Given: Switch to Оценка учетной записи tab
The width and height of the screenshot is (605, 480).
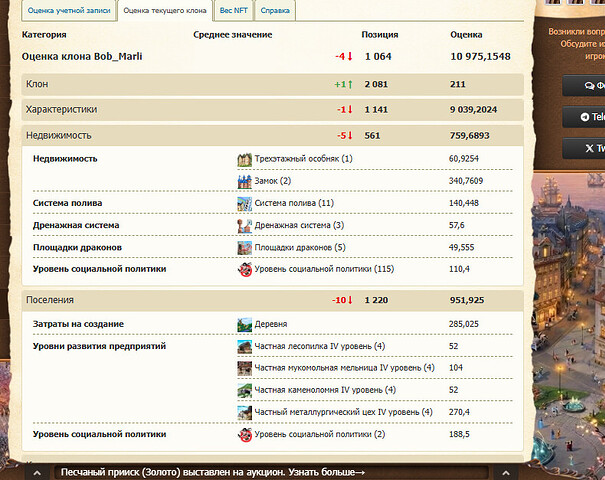Looking at the screenshot, I should point(69,10).
